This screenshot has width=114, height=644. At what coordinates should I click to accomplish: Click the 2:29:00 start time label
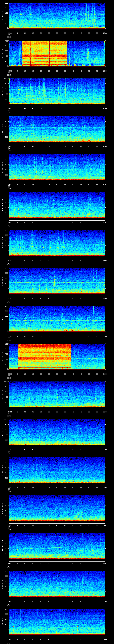[x=9, y=601]
